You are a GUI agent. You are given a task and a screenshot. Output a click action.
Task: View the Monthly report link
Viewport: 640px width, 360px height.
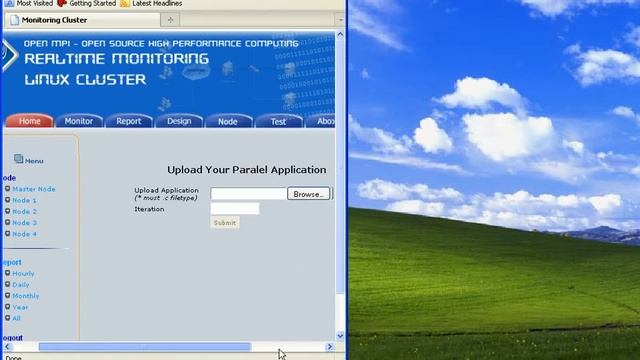coord(26,296)
